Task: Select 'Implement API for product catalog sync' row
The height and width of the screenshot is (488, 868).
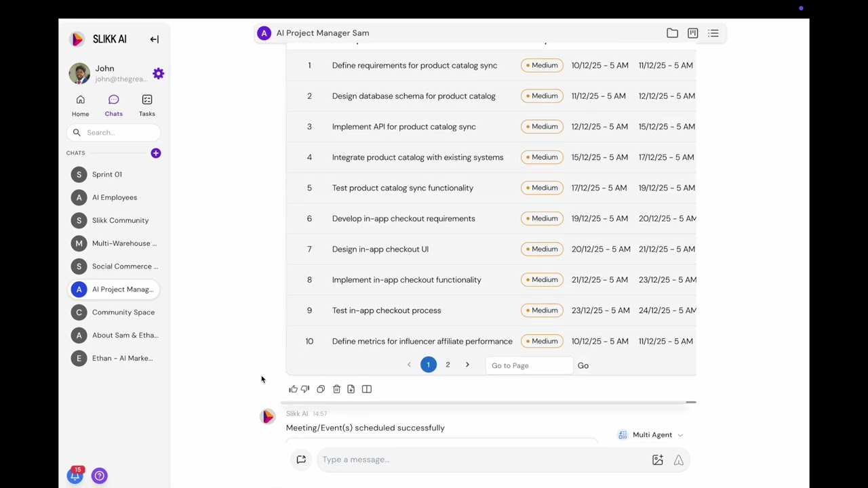Action: [x=491, y=127]
